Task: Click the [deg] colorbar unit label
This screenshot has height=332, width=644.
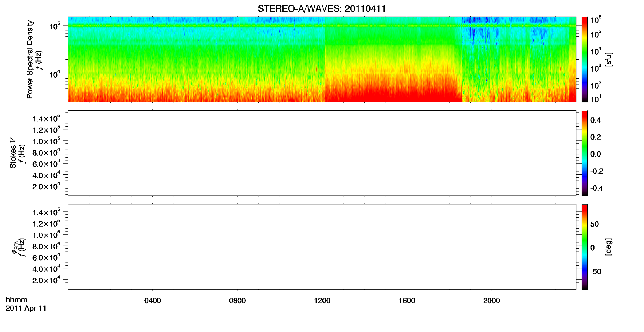Action: pos(609,247)
